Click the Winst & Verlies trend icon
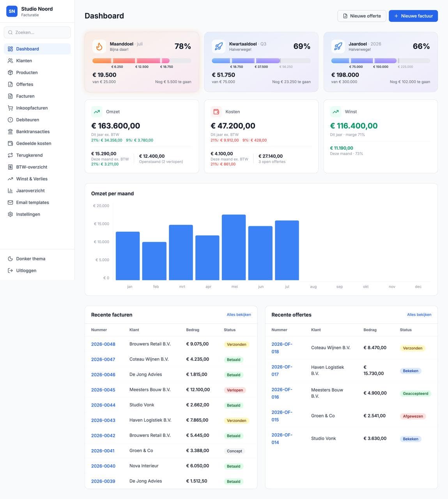 11,179
